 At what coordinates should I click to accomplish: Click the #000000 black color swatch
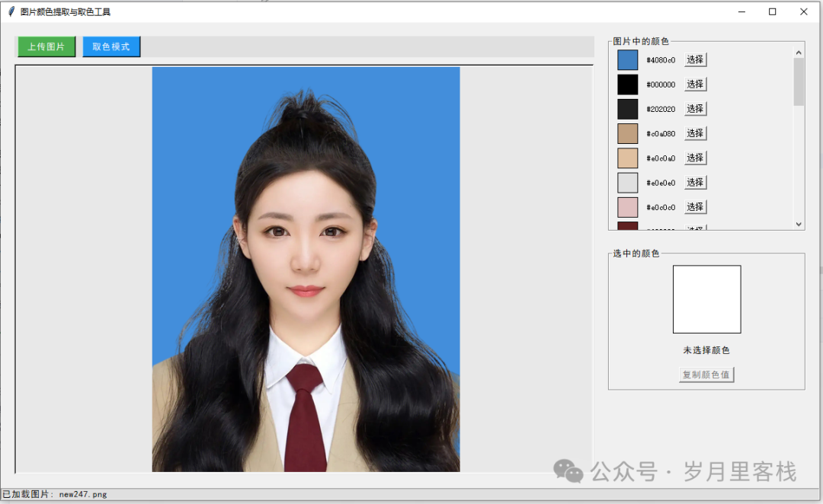[x=628, y=85]
